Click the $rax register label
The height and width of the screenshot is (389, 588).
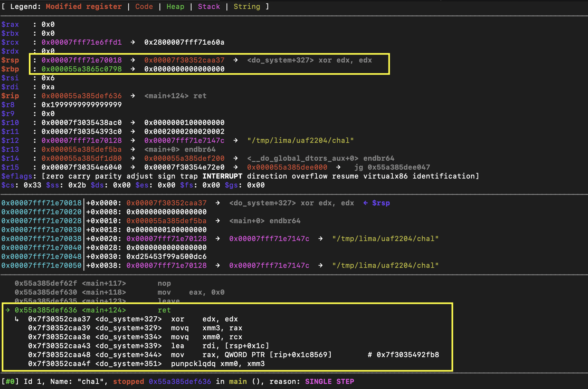(x=10, y=25)
